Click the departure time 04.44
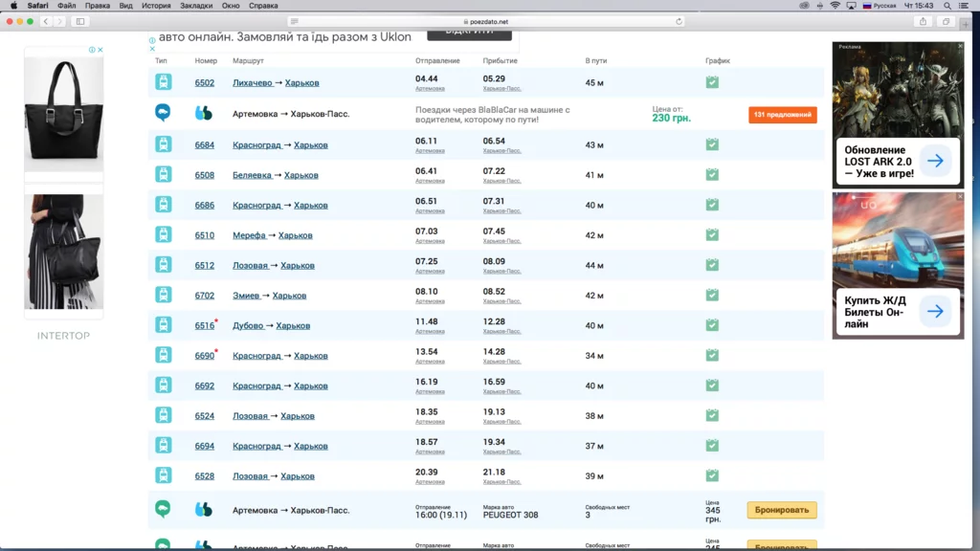 pos(426,78)
